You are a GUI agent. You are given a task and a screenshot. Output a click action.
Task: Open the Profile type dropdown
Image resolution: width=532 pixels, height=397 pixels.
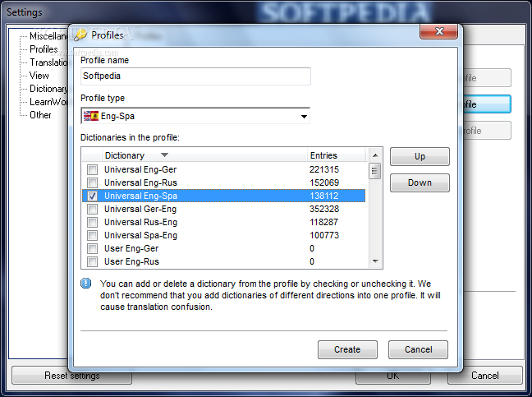point(304,117)
